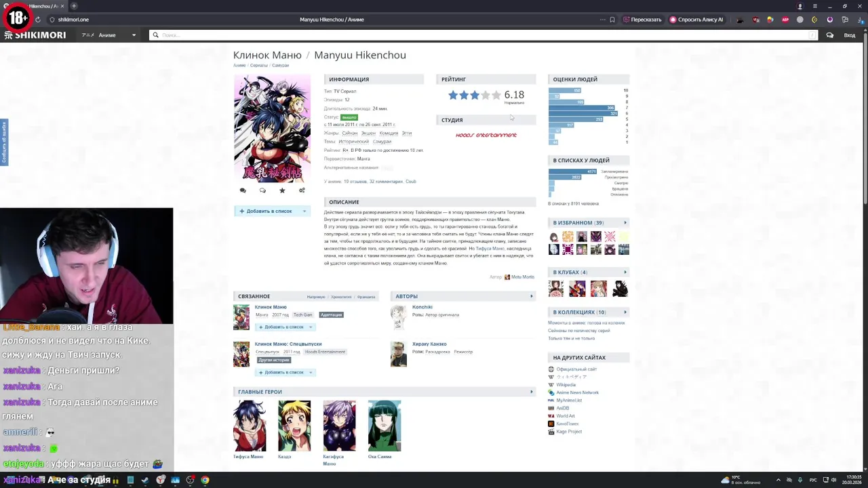Open the Исторический theme link
Viewport: 868px width, 488px height.
coord(353,142)
